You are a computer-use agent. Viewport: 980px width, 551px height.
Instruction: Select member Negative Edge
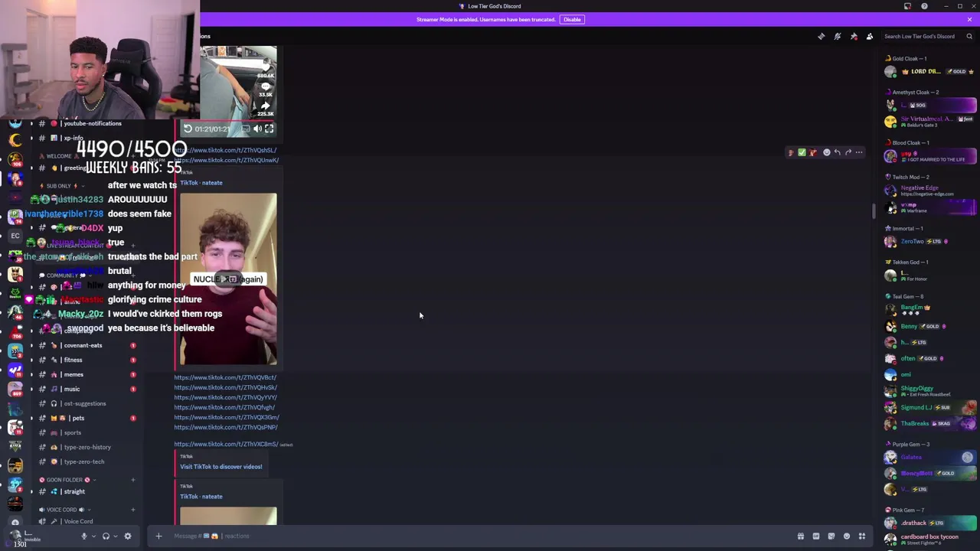tap(930, 191)
